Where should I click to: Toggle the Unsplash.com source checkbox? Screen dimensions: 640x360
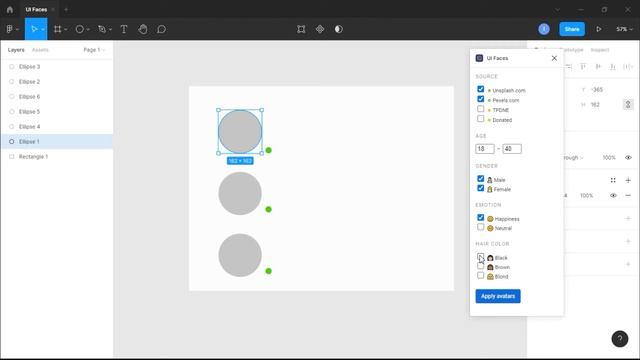[480, 89]
